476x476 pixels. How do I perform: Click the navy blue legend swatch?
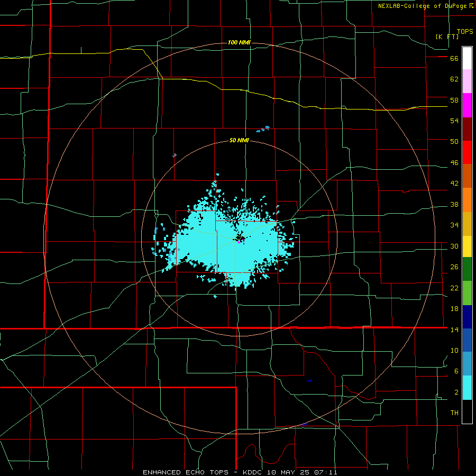tap(467, 317)
